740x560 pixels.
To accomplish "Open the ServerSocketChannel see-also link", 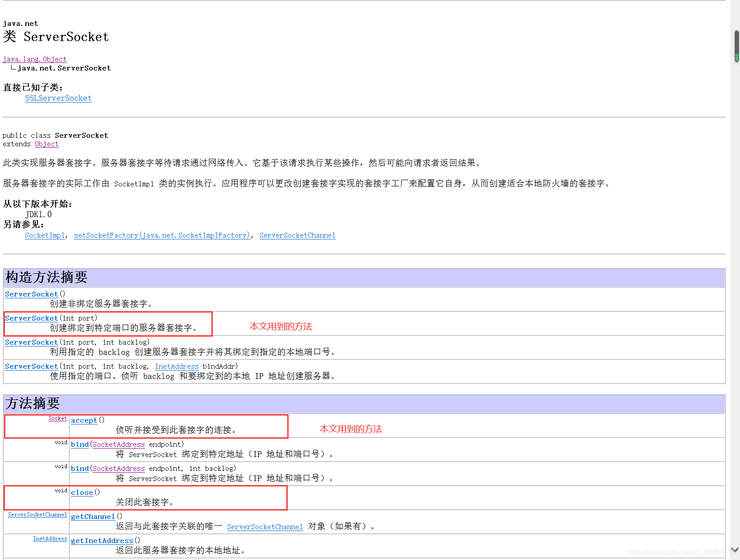I will pyautogui.click(x=298, y=235).
